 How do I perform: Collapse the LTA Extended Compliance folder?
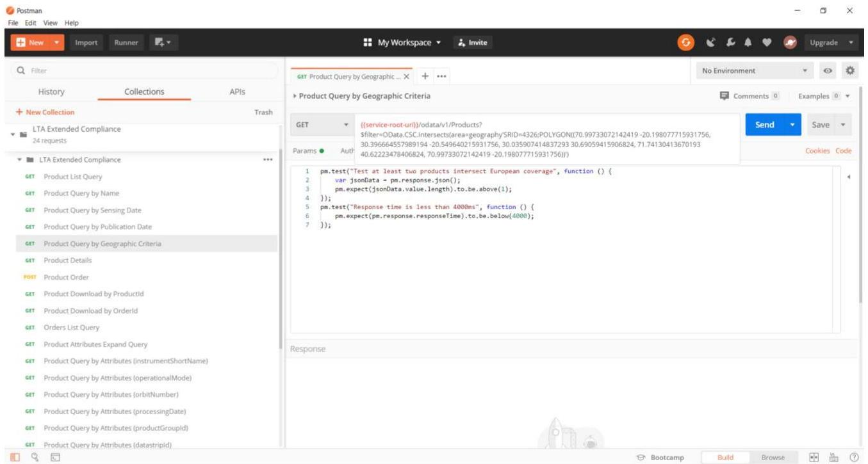coord(20,159)
